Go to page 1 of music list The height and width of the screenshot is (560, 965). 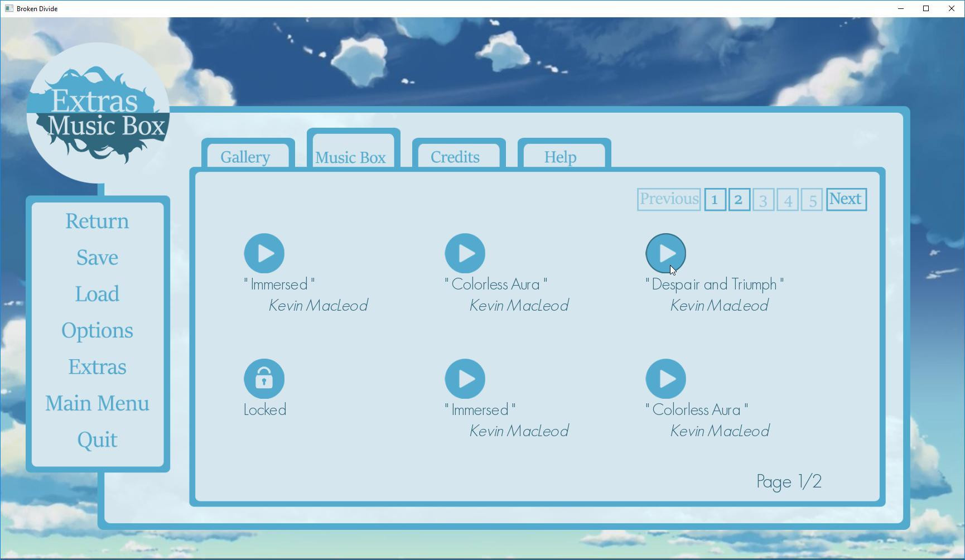coord(715,199)
